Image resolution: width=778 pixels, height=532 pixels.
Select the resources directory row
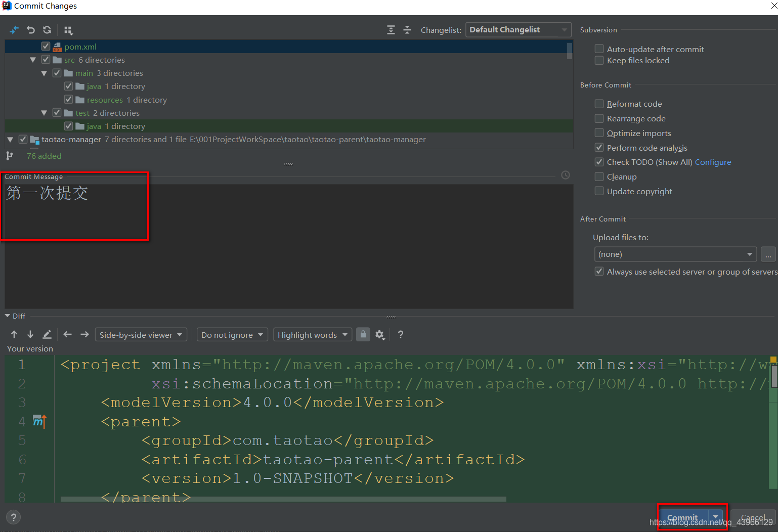pyautogui.click(x=286, y=100)
